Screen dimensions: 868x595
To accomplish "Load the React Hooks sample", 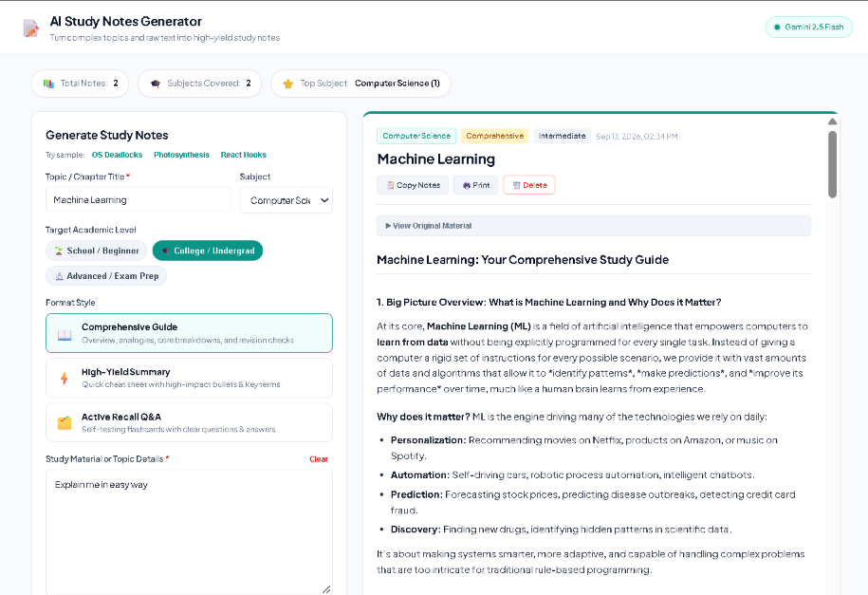I will (x=244, y=155).
